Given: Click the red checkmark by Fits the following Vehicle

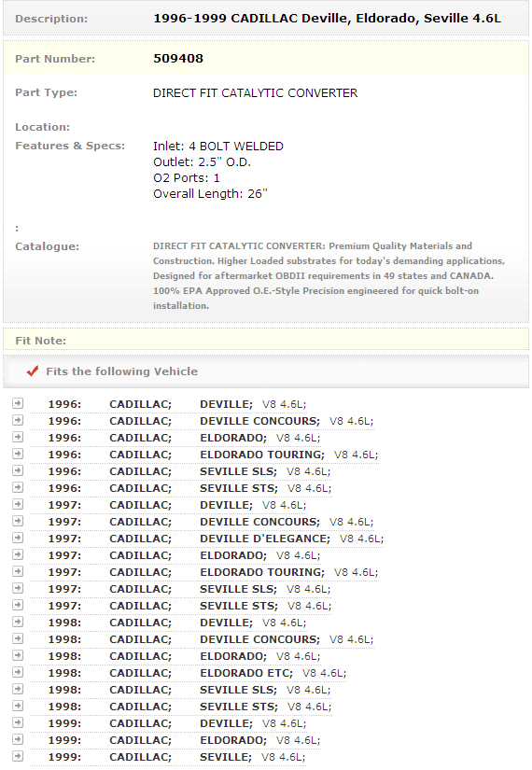Looking at the screenshot, I should click(33, 371).
